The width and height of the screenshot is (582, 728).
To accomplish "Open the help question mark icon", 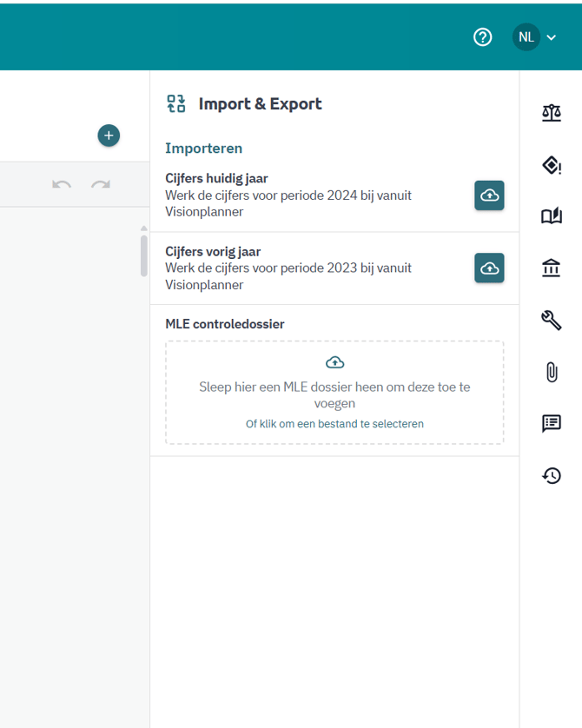I will click(x=483, y=37).
